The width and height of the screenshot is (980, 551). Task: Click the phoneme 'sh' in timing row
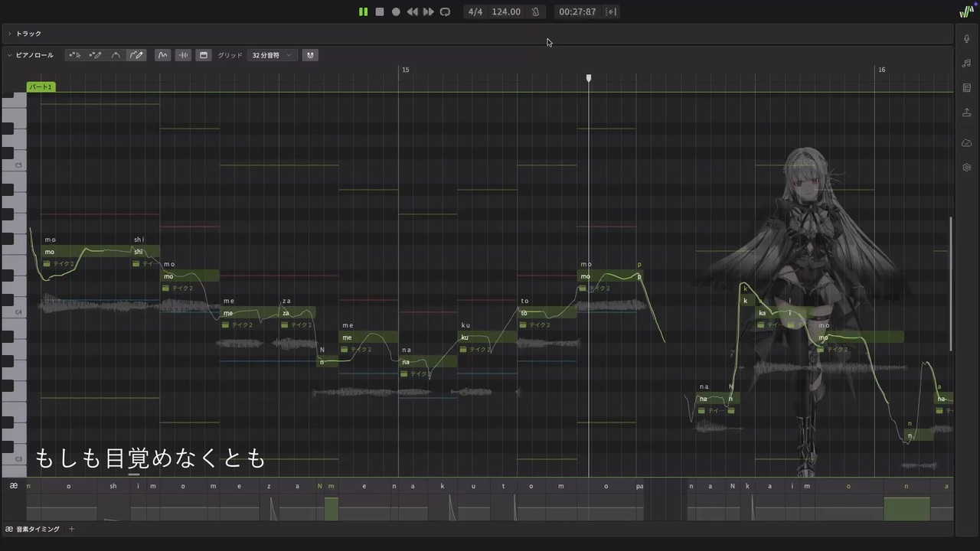(x=113, y=486)
